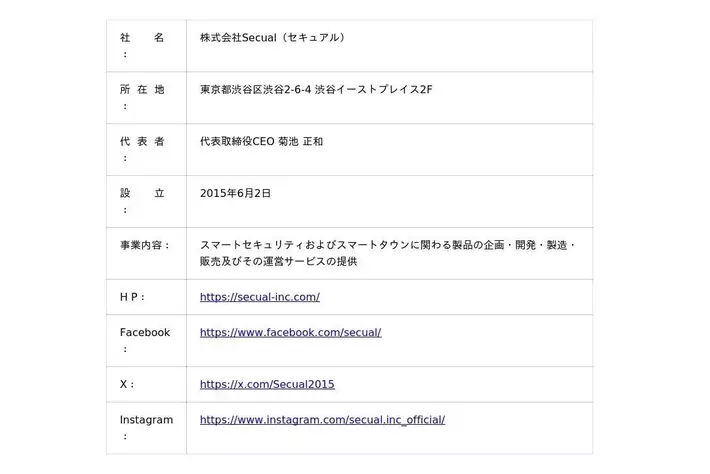This screenshot has width=710, height=474.
Task: Click the address text 東京都渋谷区渋谷2-6-4
Action: coord(254,90)
